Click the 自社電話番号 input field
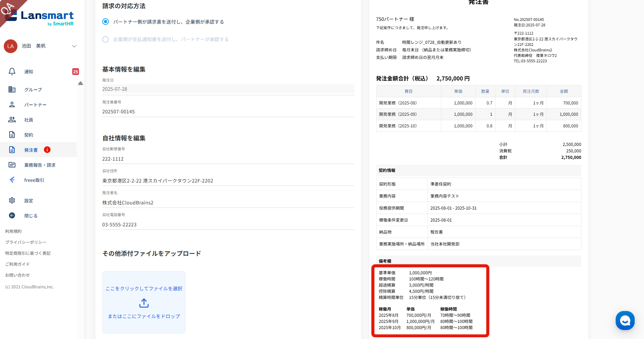Image resolution: width=644 pixels, height=339 pixels. coord(228,225)
